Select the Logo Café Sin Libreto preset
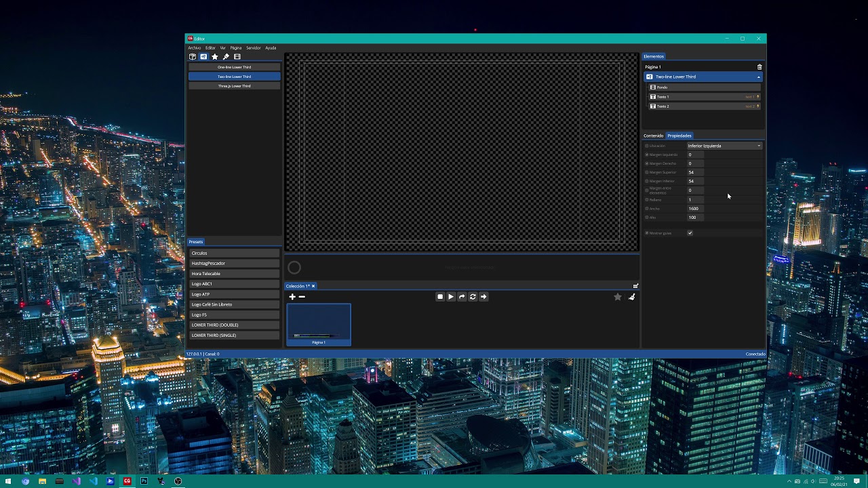The width and height of the screenshot is (868, 488). click(234, 304)
